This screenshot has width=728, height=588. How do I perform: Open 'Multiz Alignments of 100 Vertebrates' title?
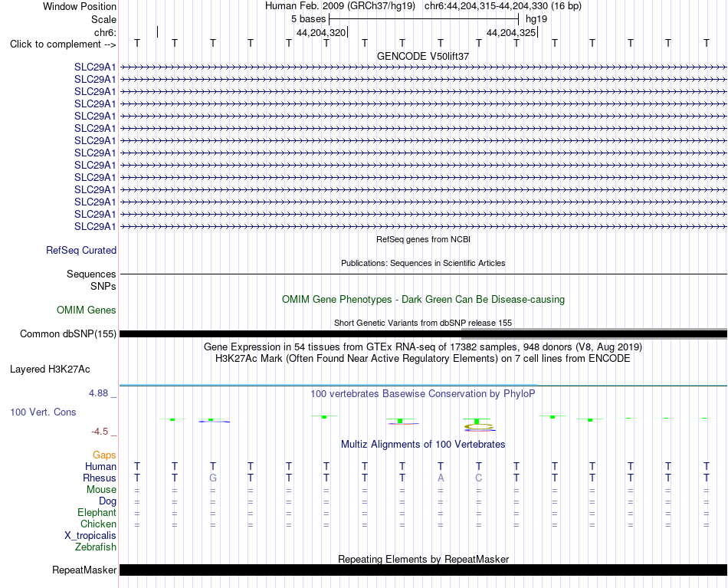[x=423, y=445]
